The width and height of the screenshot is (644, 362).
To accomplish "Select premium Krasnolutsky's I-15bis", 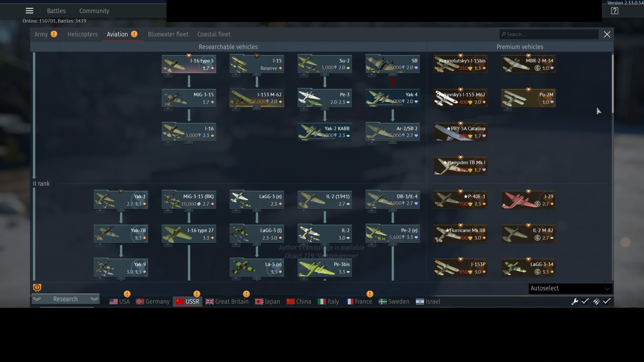I will point(460,64).
